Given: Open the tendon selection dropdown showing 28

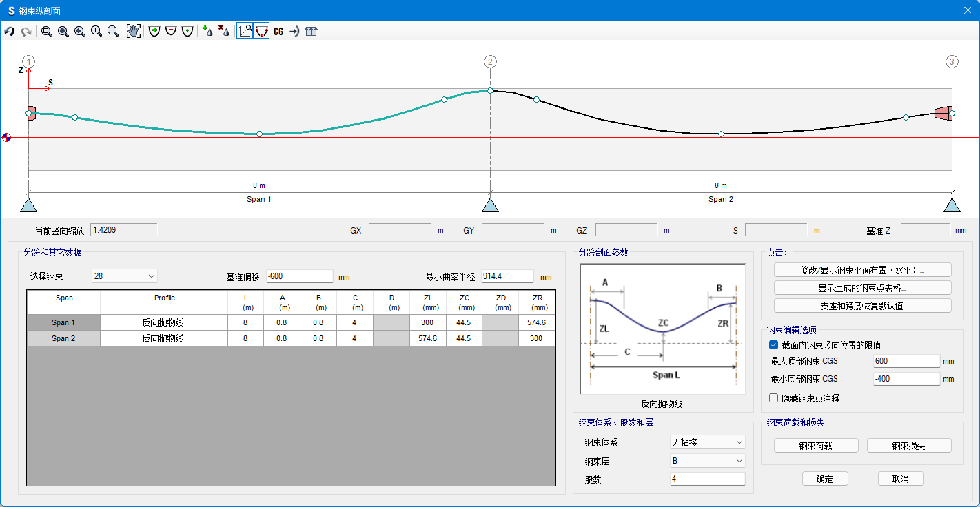Looking at the screenshot, I should point(124,276).
